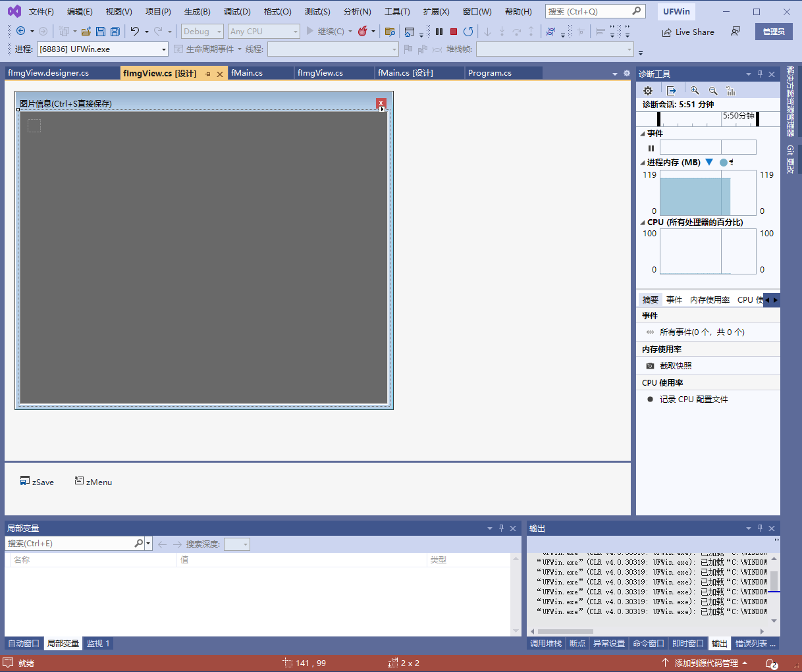The height and width of the screenshot is (672, 802).
Task: Click Record CPU Profile dot icon
Action: [650, 400]
